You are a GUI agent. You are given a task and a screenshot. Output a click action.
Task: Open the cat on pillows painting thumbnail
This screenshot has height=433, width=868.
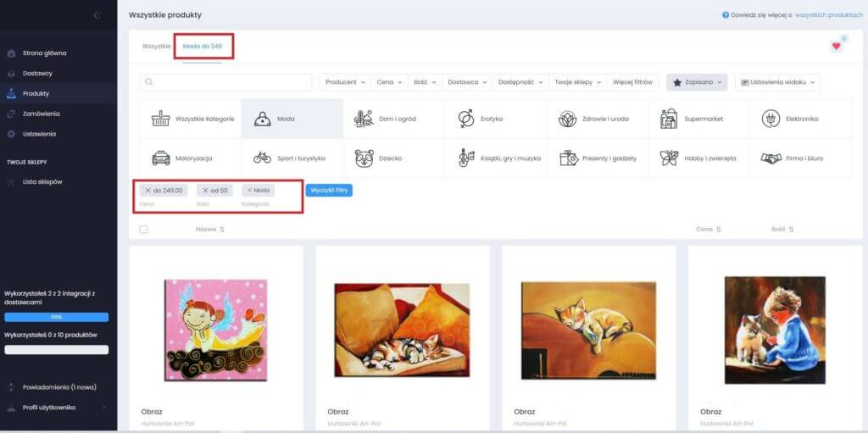(403, 330)
